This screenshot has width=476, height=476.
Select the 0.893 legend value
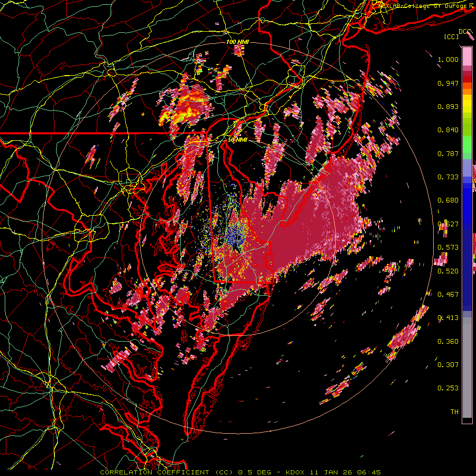tap(448, 106)
